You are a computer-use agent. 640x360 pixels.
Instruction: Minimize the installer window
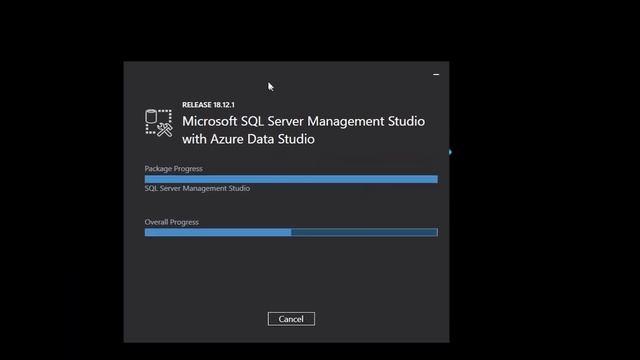point(436,75)
